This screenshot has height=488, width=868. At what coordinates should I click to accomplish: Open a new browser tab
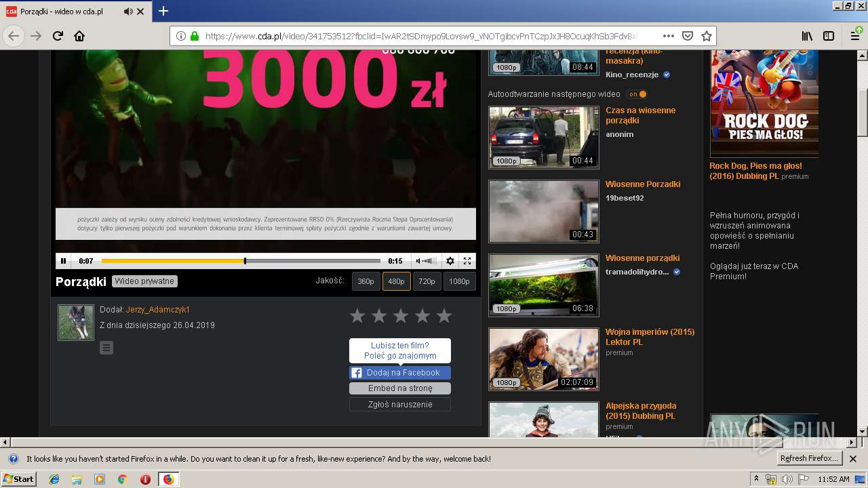163,11
